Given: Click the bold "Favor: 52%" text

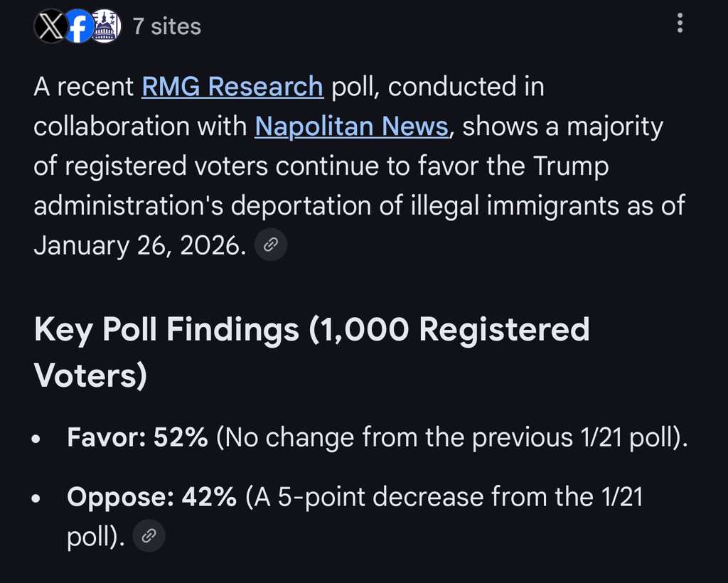Looking at the screenshot, I should point(137,437).
